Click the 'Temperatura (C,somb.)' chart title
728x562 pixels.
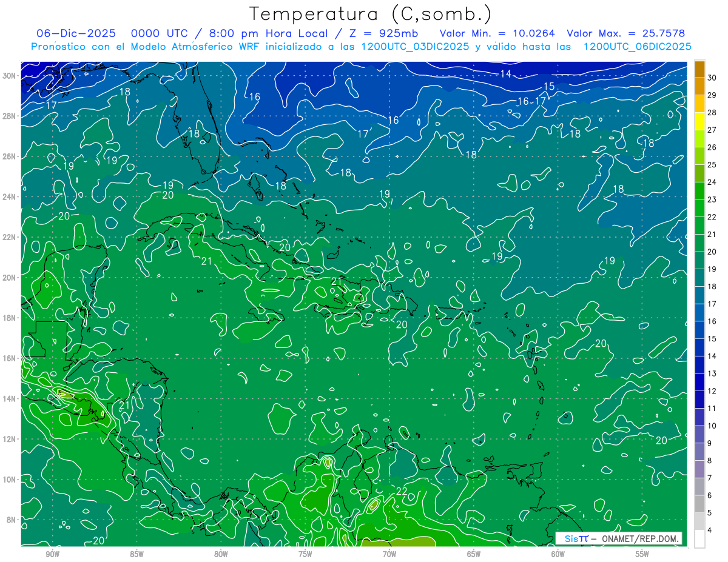coord(371,14)
